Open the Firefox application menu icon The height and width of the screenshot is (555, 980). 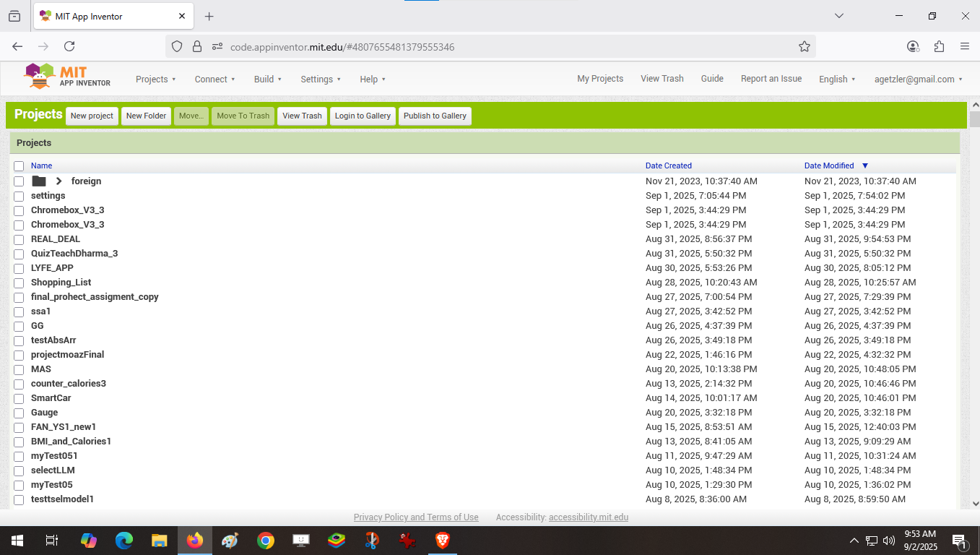(x=964, y=46)
